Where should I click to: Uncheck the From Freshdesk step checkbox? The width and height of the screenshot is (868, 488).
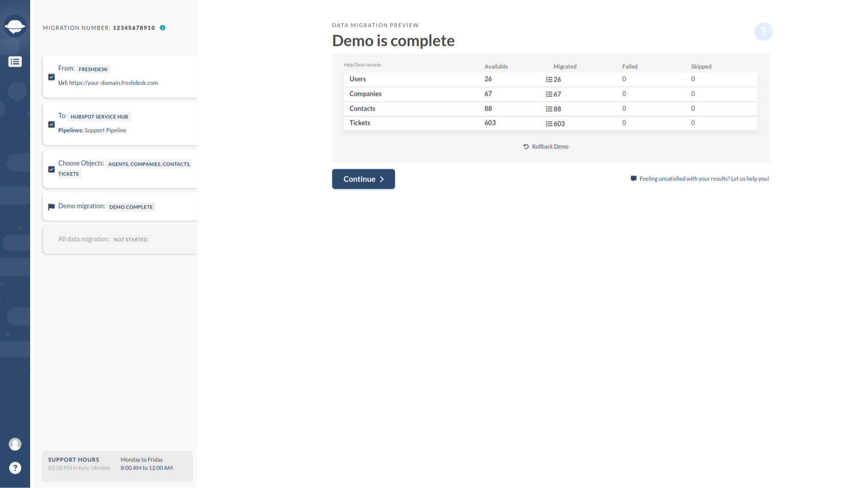click(x=51, y=76)
